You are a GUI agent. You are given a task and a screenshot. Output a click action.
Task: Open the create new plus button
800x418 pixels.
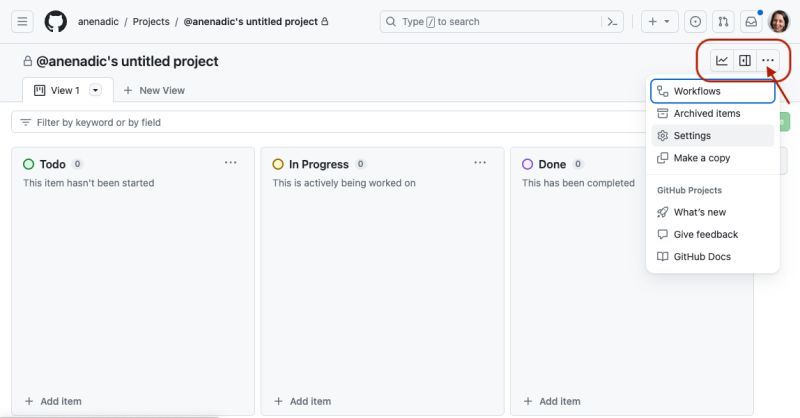[659, 22]
